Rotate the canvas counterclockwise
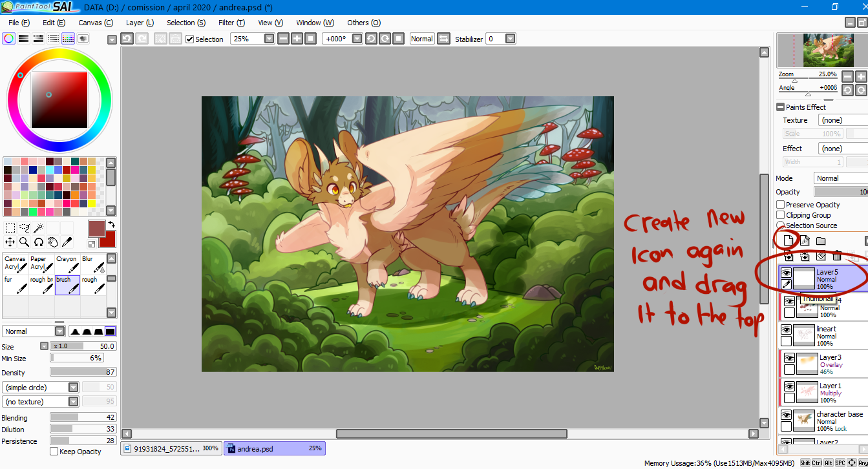 click(x=371, y=39)
